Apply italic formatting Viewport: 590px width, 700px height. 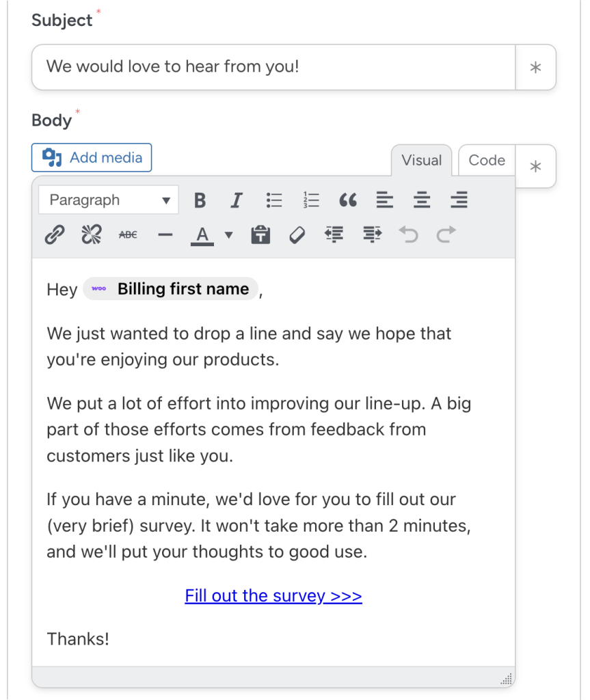pos(237,200)
